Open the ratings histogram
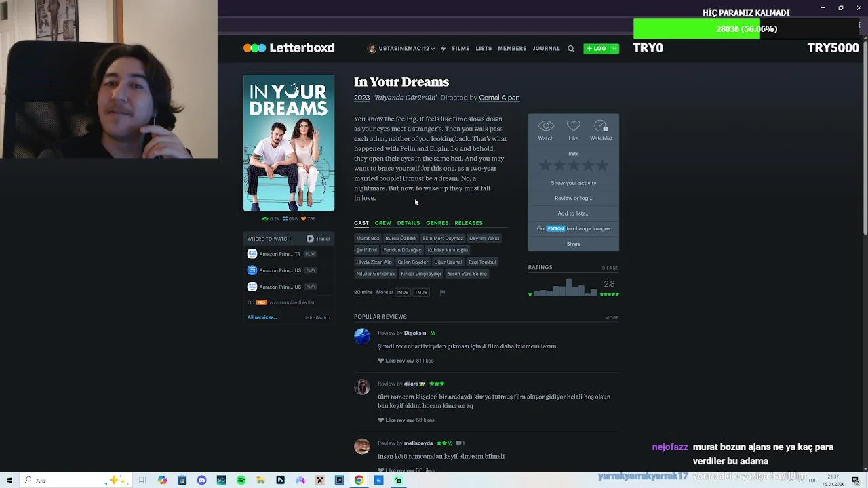 (566, 287)
